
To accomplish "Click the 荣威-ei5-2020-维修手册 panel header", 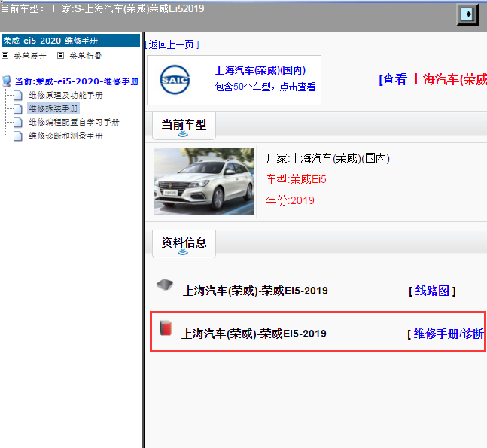I will pos(71,41).
